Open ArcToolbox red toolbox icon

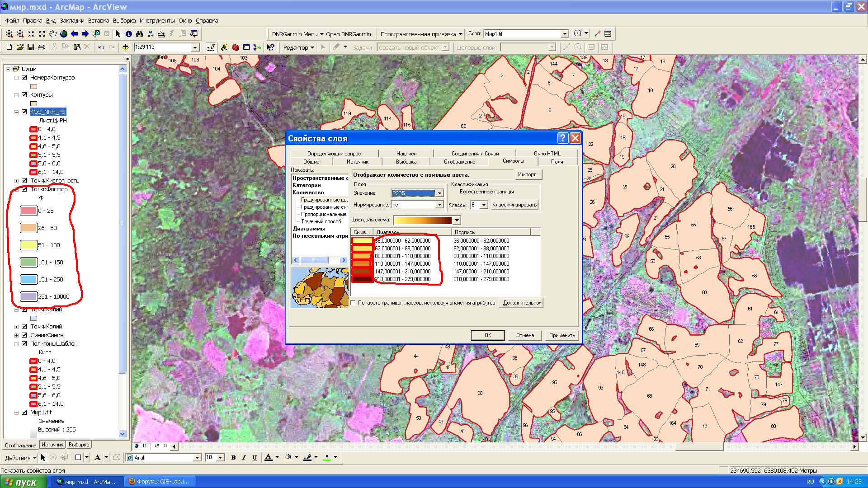pyautogui.click(x=236, y=47)
